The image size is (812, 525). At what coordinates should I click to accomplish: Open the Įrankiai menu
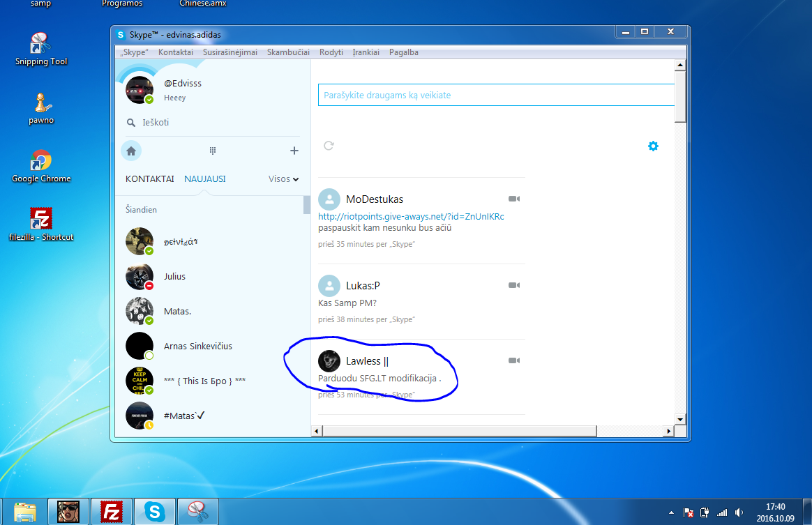point(366,52)
